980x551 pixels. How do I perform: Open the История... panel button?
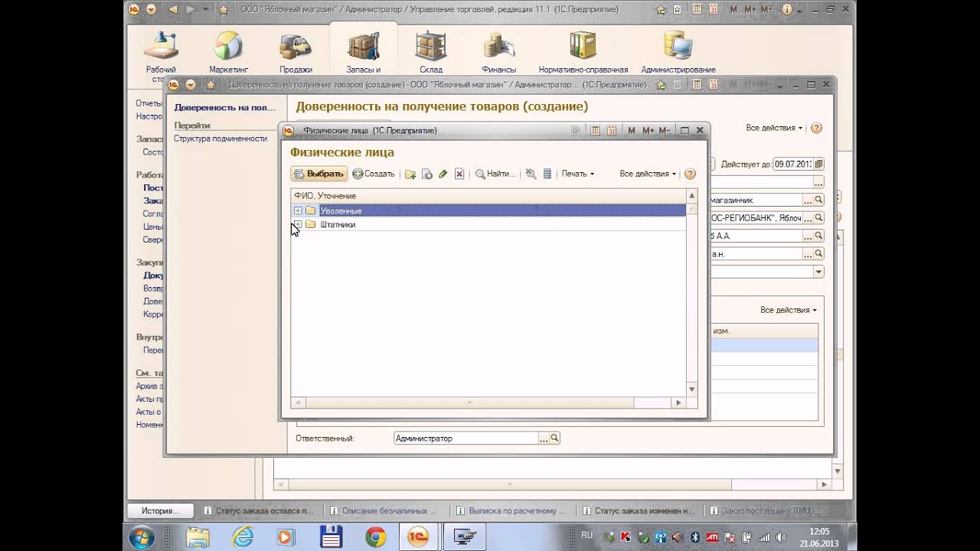[x=160, y=510]
